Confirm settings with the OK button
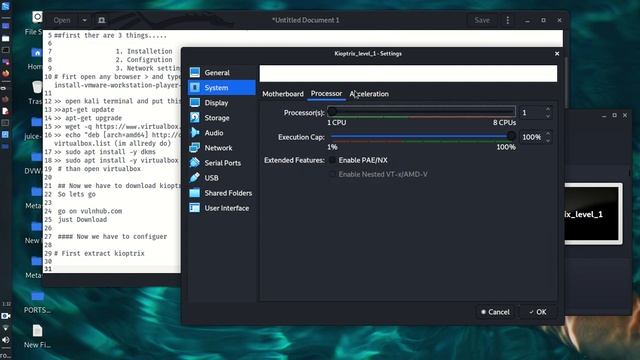 point(538,312)
